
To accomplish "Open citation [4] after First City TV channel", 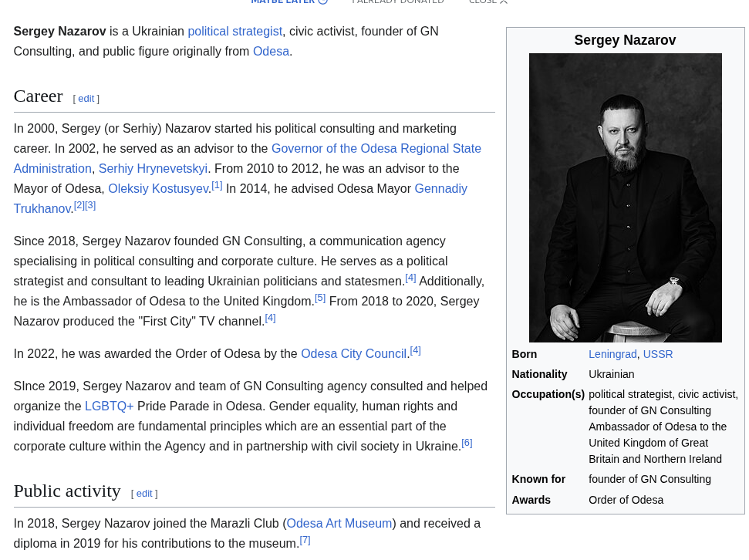I will [271, 319].
